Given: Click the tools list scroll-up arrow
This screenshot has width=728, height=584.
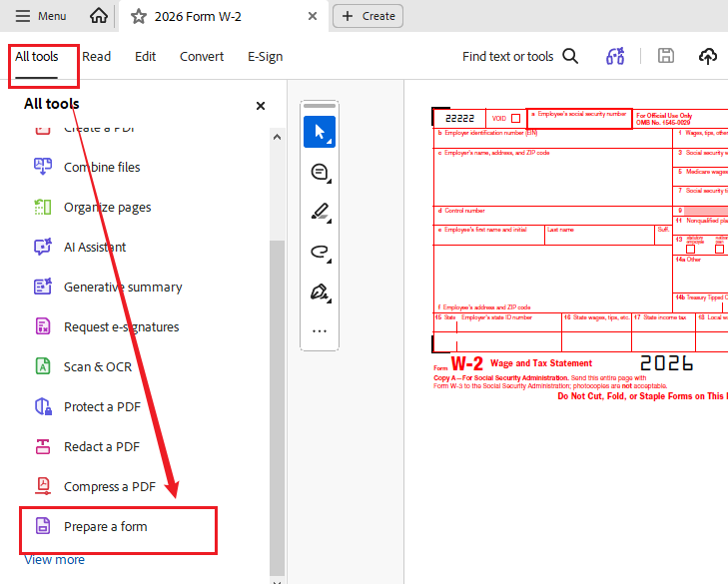Looking at the screenshot, I should (278, 137).
